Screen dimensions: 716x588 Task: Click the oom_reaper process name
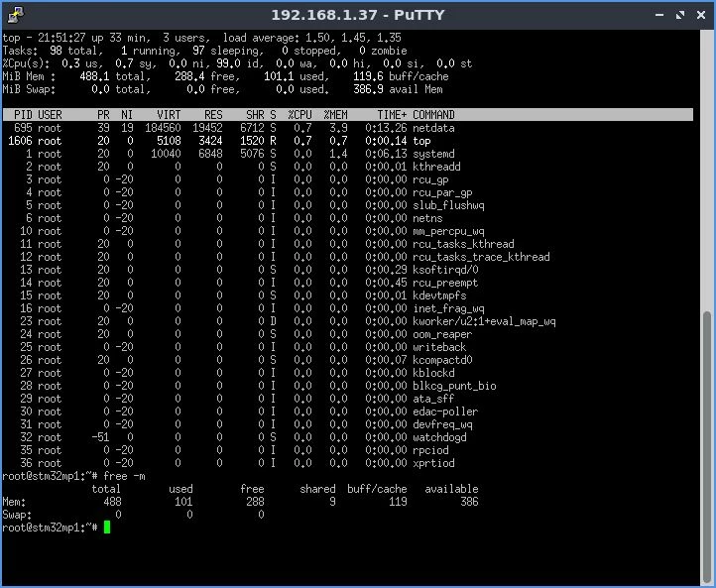(442, 334)
